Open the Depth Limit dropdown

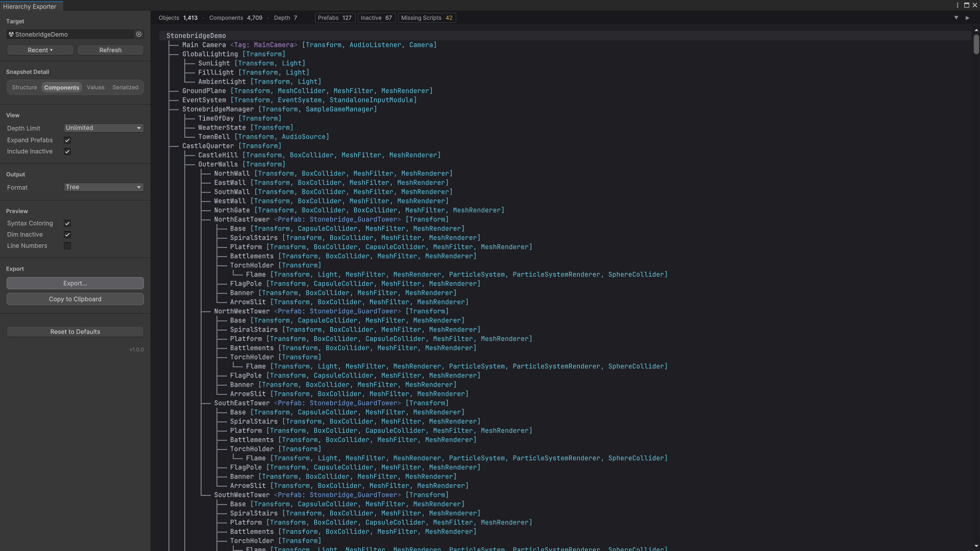[104, 128]
